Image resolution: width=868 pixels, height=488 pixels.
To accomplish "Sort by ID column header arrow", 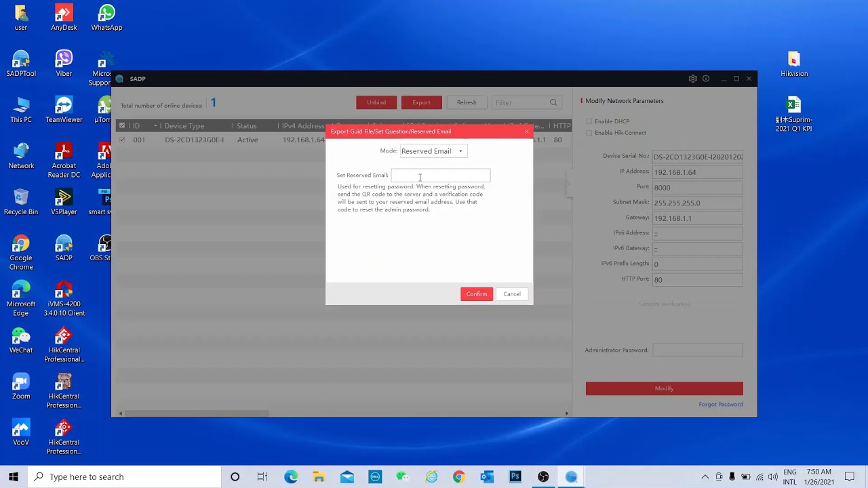I will pos(155,126).
